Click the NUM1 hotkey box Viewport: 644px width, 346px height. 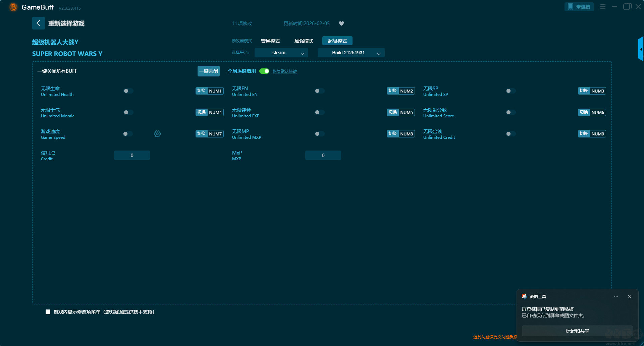tap(215, 91)
